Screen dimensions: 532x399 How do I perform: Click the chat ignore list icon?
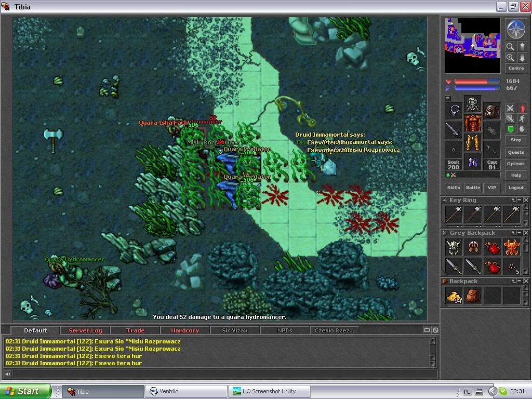pos(435,330)
